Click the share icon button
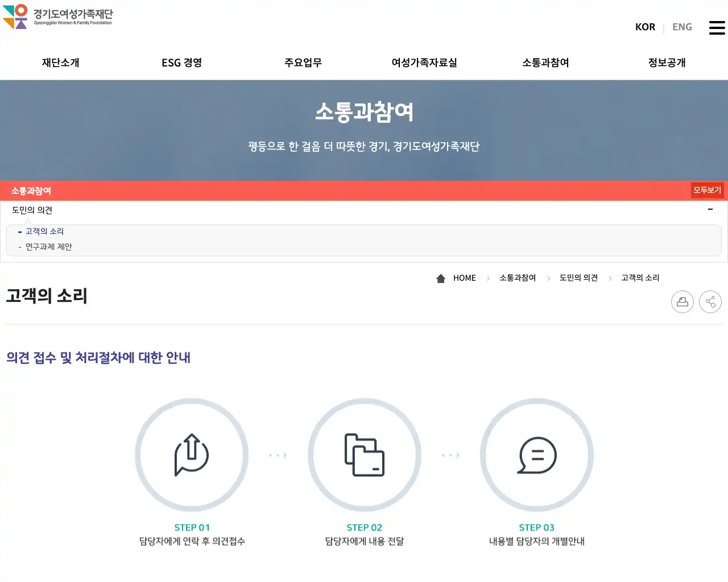The height and width of the screenshot is (582, 728). click(x=710, y=302)
